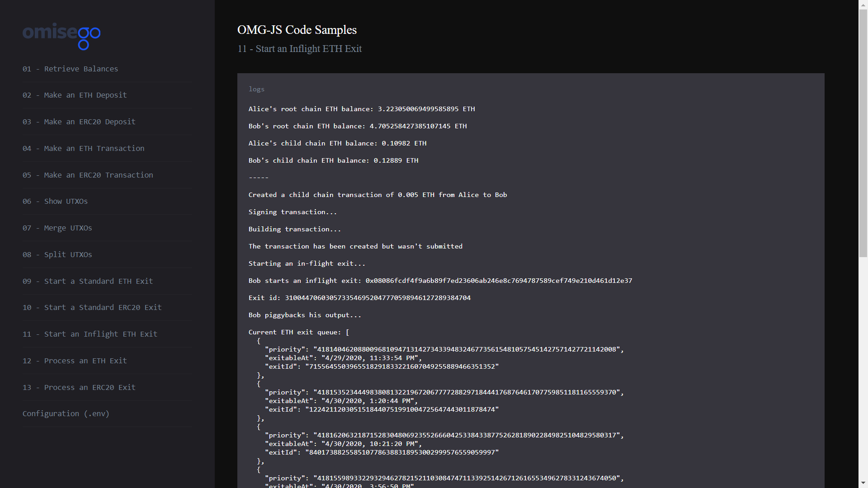Image resolution: width=868 pixels, height=488 pixels.
Task: Open 12 - Process an ETH Exit
Action: 75,361
